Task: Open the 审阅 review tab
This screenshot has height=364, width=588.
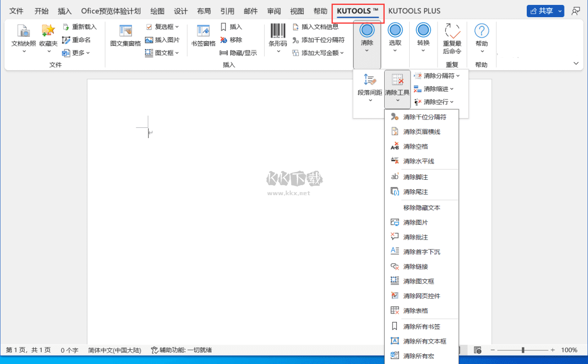Action: click(274, 11)
